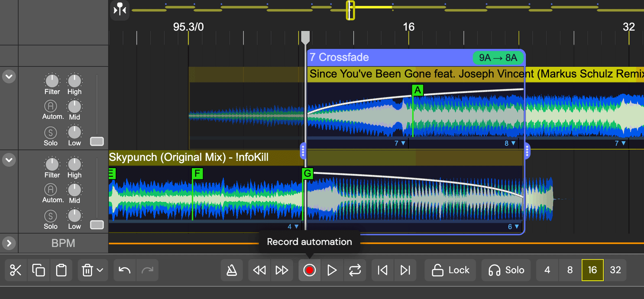Open the segment 4 dropdown marker

pos(293,227)
